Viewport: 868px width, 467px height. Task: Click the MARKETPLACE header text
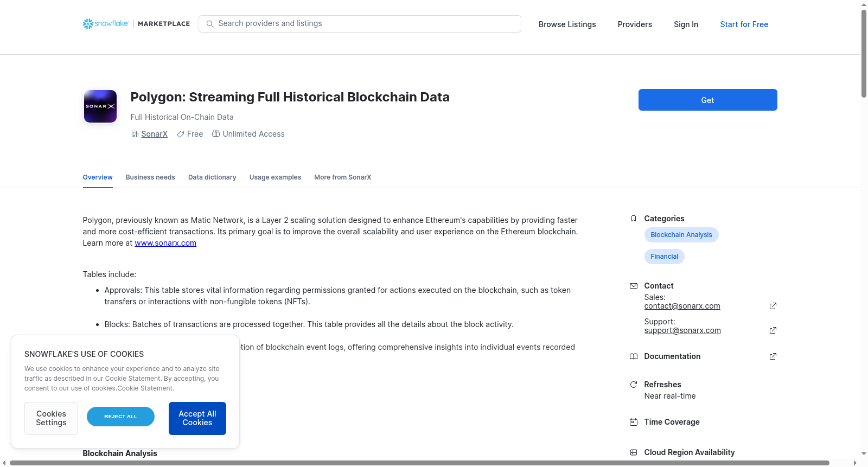pos(164,24)
